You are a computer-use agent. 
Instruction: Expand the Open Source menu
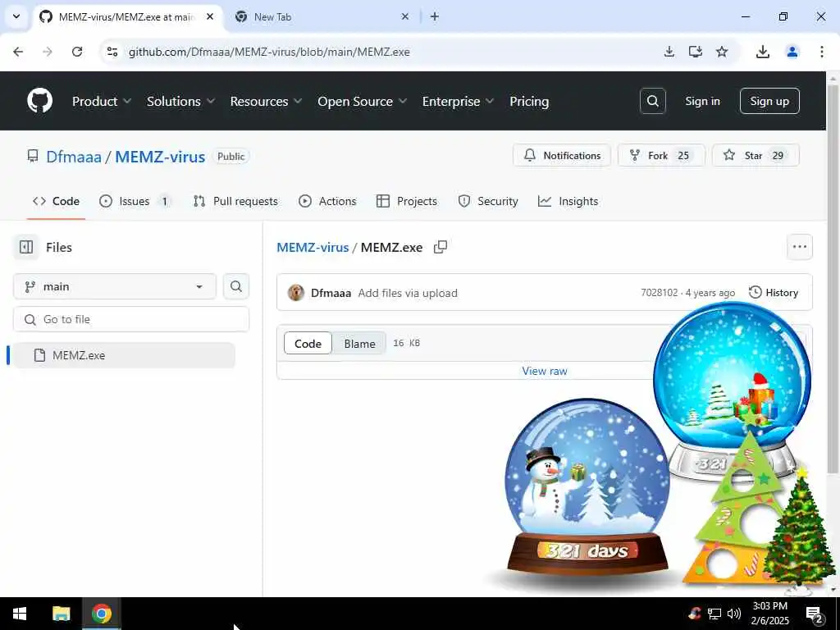pyautogui.click(x=362, y=101)
